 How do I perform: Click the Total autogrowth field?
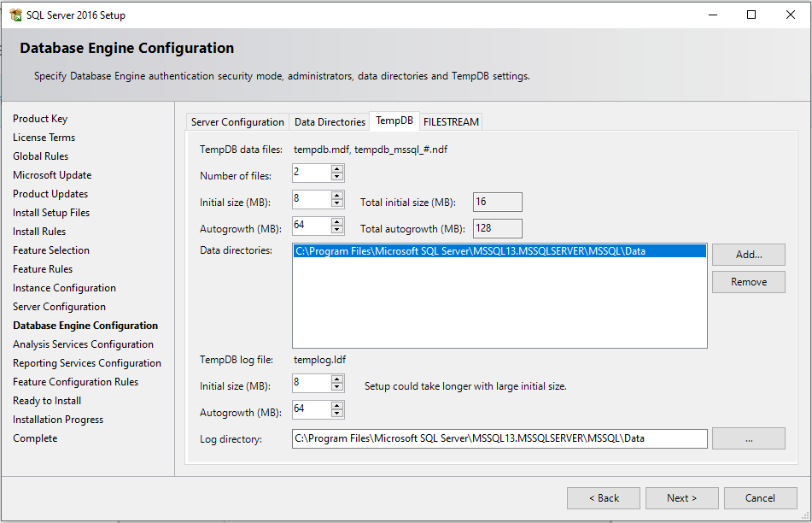497,228
